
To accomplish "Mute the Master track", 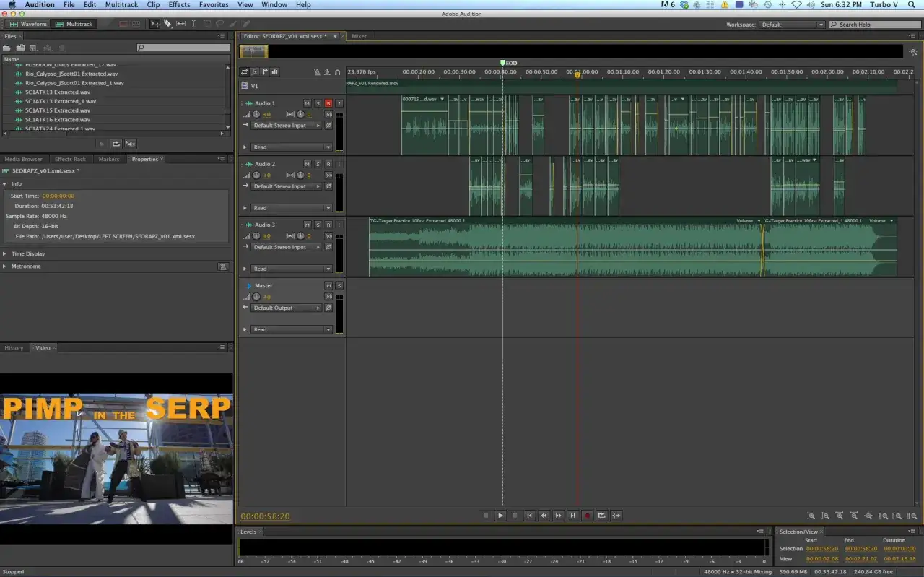I will (328, 285).
